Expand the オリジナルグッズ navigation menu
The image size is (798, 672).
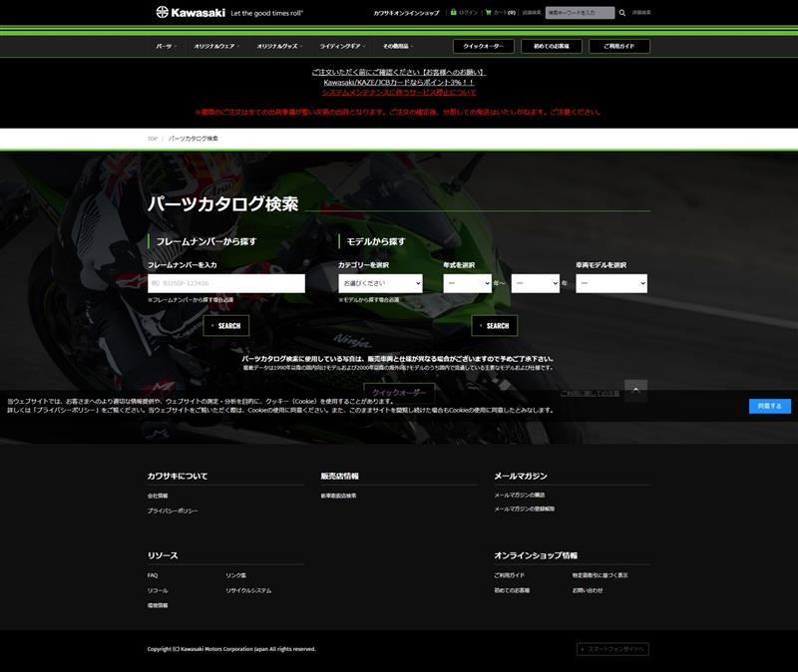tap(279, 46)
